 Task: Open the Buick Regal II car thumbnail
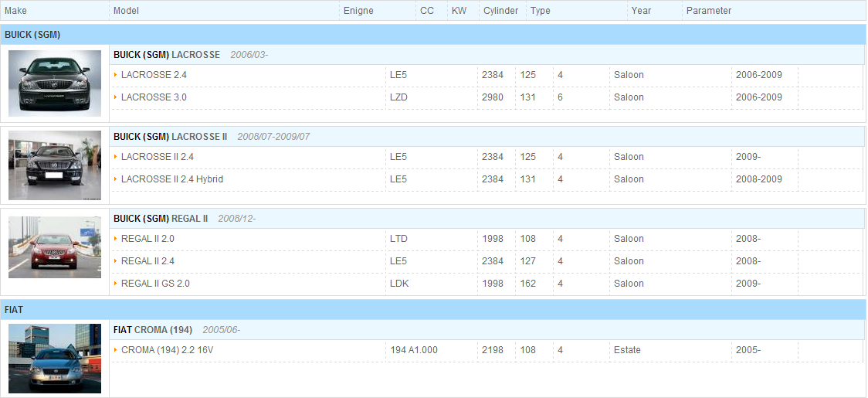tap(55, 247)
